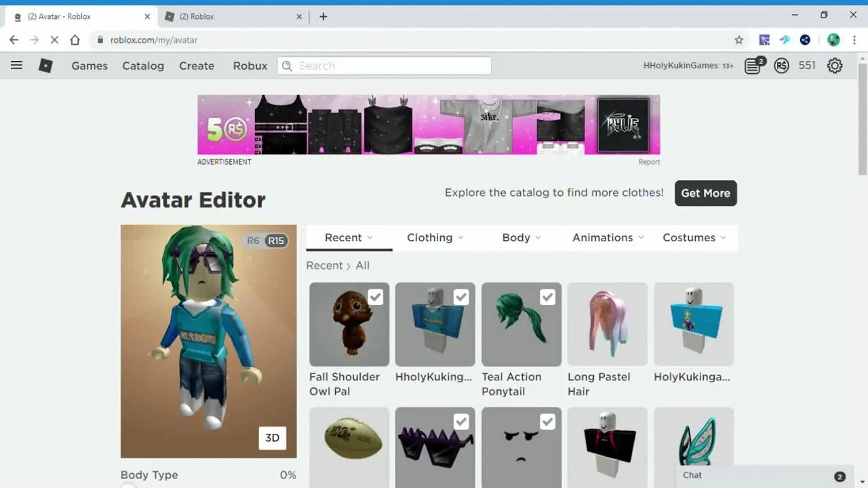Click the search magnifier icon
Screen dimensions: 868x488
click(287, 66)
